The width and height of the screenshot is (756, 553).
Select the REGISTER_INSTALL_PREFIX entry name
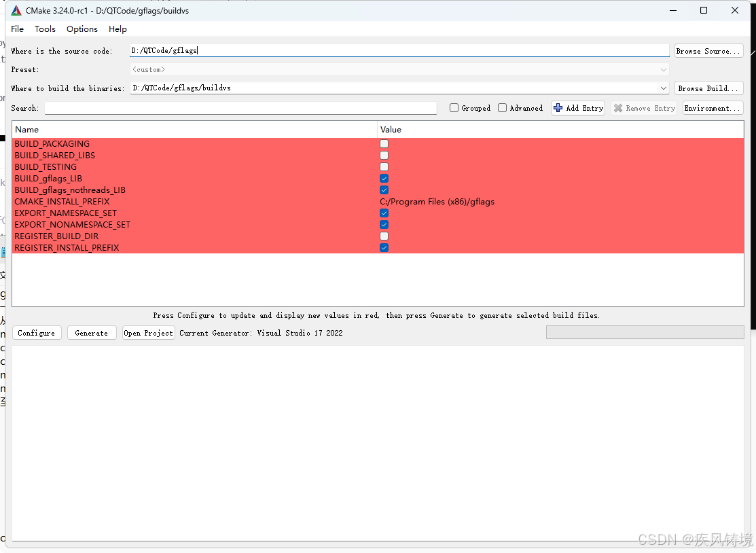67,248
